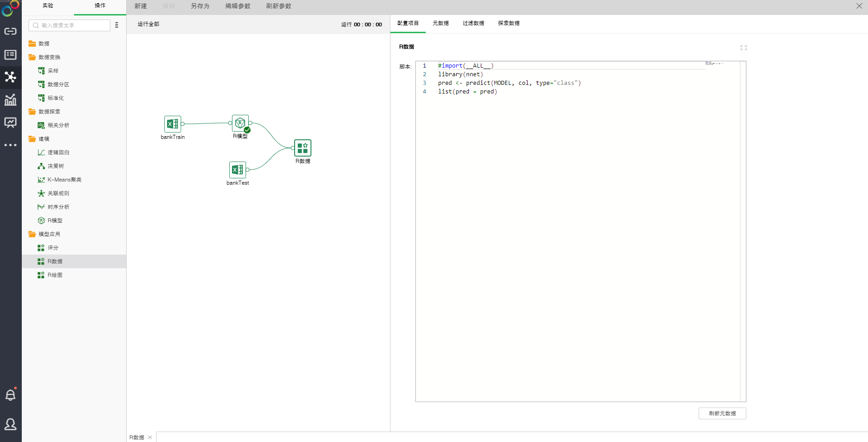Click the 另存为 menu item
The width and height of the screenshot is (868, 442).
pos(200,6)
